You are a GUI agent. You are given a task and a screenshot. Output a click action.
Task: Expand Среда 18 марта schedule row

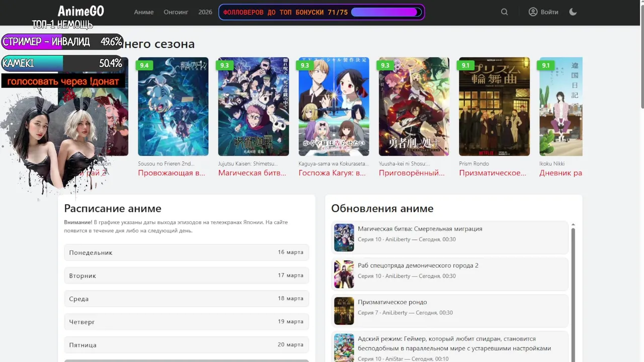click(186, 299)
